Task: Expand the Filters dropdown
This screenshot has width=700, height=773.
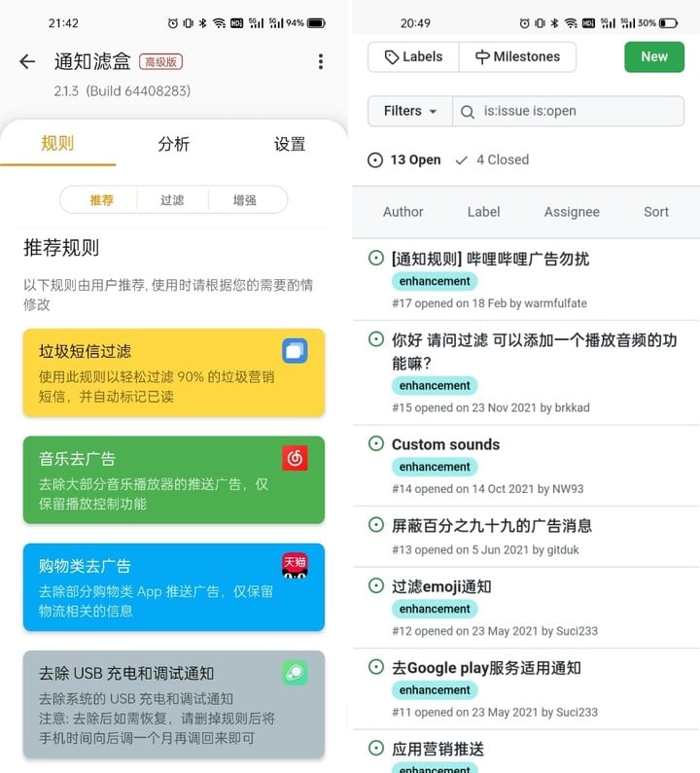Action: (410, 111)
